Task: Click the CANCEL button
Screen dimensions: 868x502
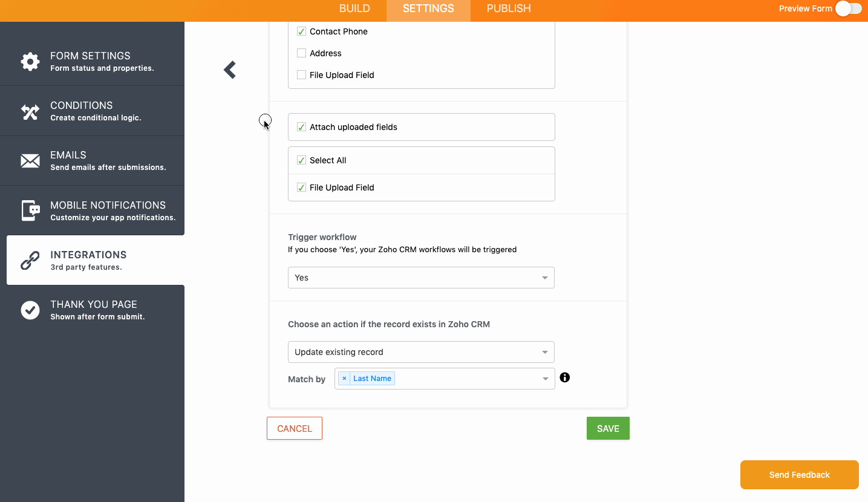Action: pos(295,428)
